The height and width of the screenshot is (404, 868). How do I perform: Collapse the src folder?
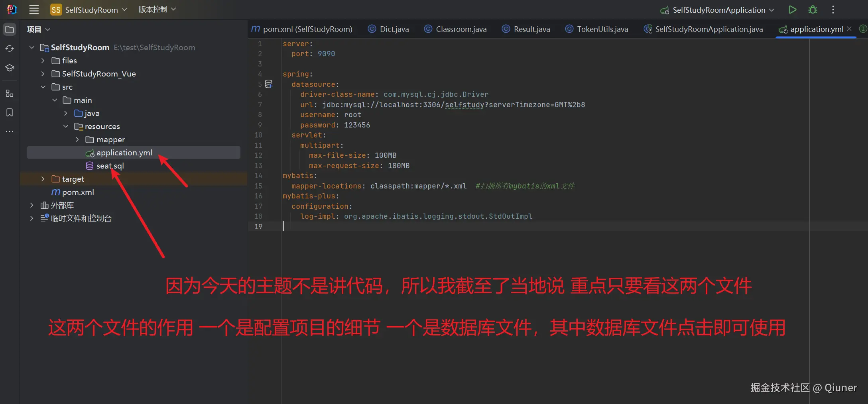(x=43, y=87)
